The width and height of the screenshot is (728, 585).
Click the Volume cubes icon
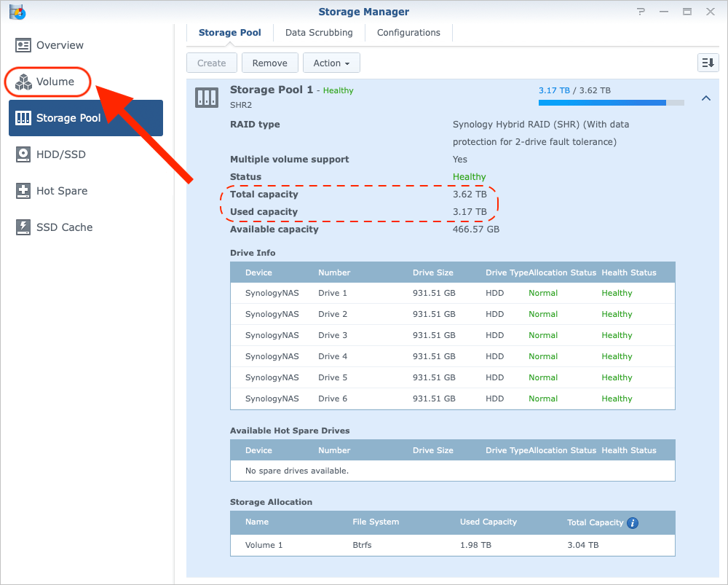coord(23,82)
